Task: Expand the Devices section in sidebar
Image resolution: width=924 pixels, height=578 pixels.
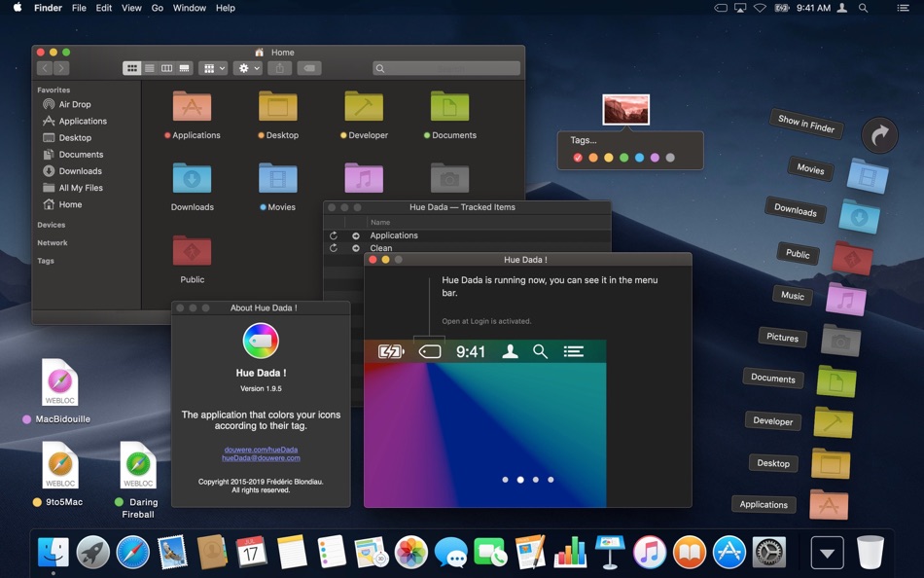Action: point(52,225)
